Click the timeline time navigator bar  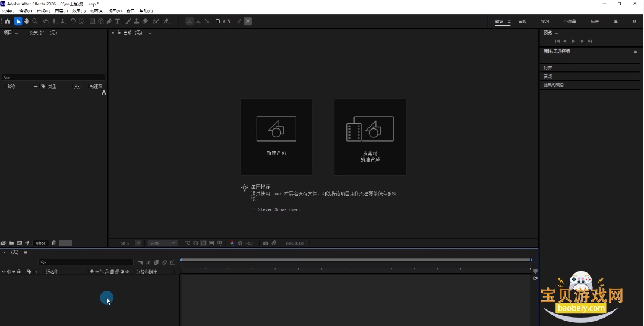356,260
